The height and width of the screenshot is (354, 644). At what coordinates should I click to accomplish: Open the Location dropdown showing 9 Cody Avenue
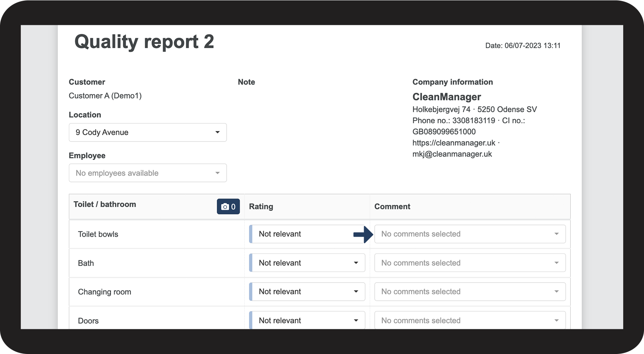(x=147, y=132)
